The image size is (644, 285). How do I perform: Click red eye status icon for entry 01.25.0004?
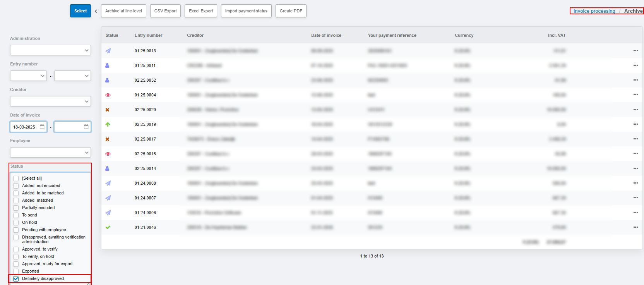108,95
